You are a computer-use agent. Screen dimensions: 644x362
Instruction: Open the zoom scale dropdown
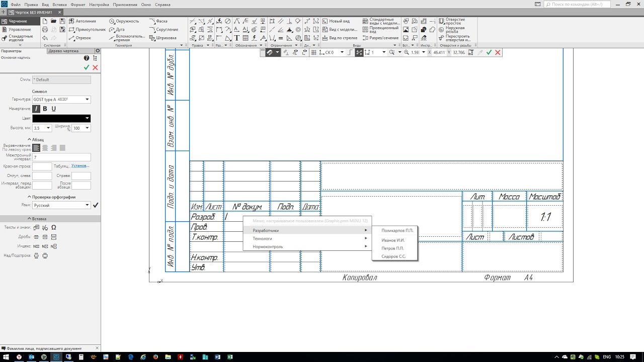click(423, 52)
